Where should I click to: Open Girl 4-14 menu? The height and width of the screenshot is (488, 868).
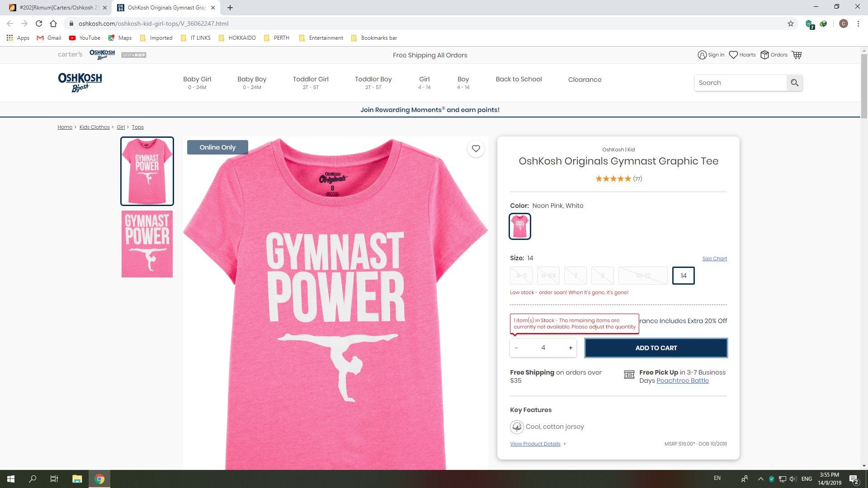(424, 82)
